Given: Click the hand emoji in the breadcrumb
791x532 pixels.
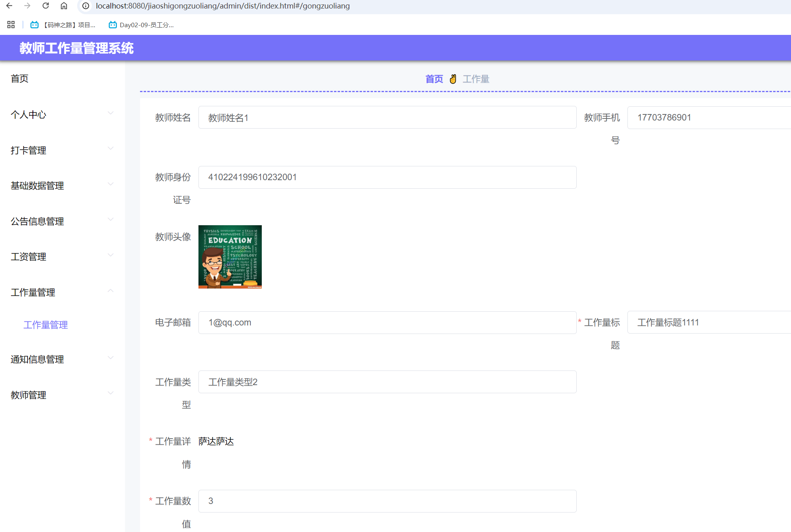Looking at the screenshot, I should (x=453, y=79).
